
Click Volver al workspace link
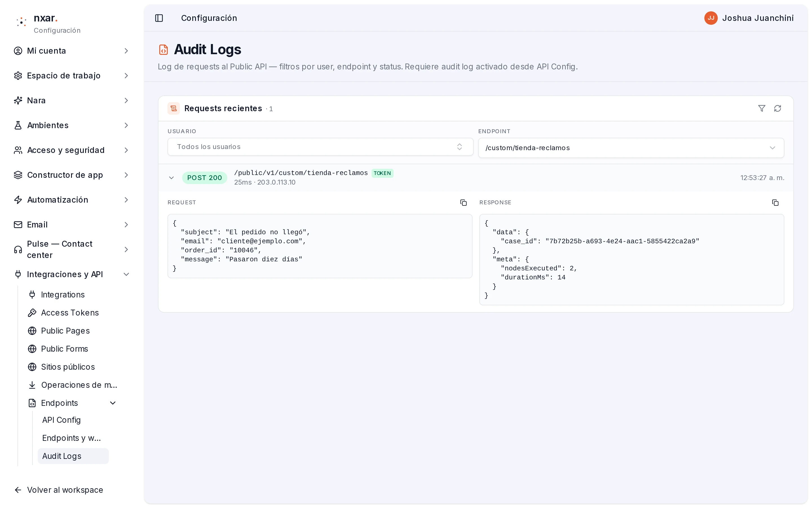(x=65, y=490)
